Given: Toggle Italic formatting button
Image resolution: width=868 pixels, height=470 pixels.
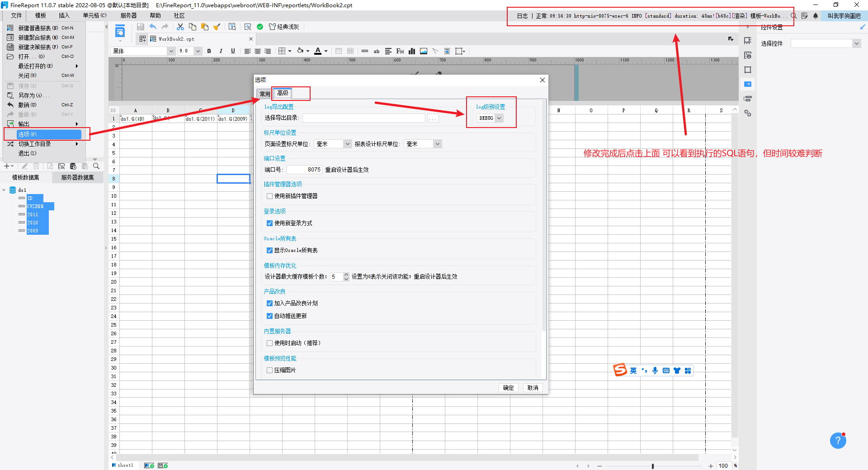Looking at the screenshot, I should (221, 51).
